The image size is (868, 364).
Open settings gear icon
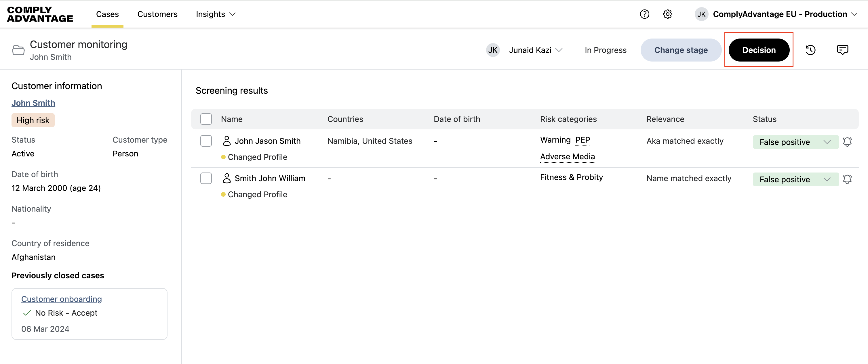click(x=667, y=14)
